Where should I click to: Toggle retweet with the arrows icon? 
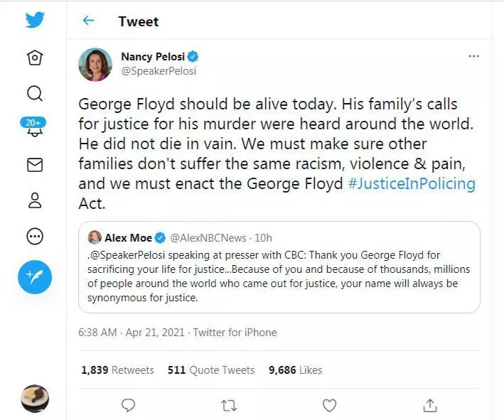point(229,405)
